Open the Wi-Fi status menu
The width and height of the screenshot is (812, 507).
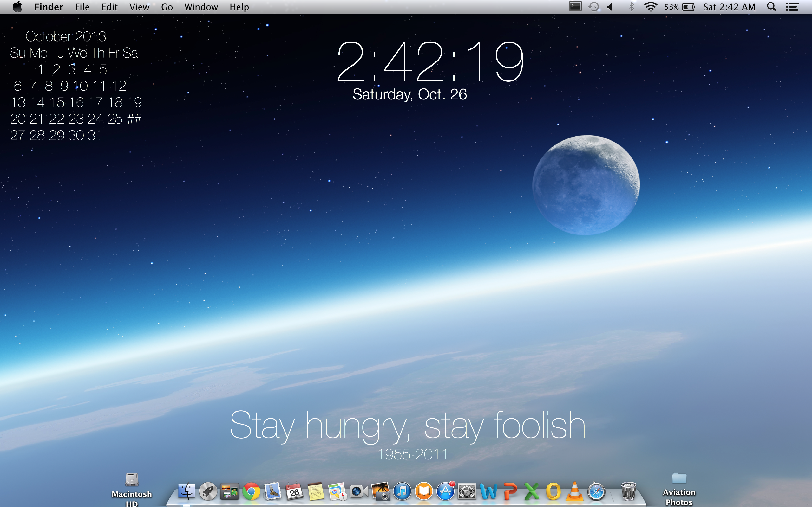(x=651, y=7)
